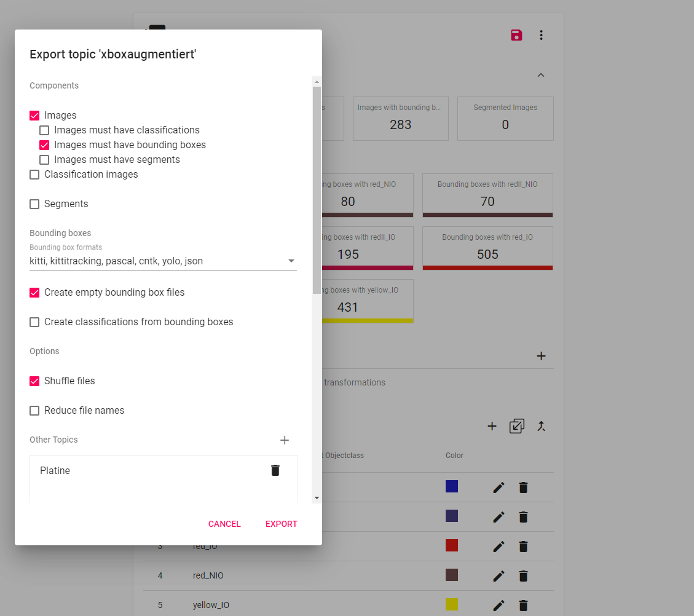Uncheck the Images component checkbox
This screenshot has width=694, height=616.
[x=34, y=116]
